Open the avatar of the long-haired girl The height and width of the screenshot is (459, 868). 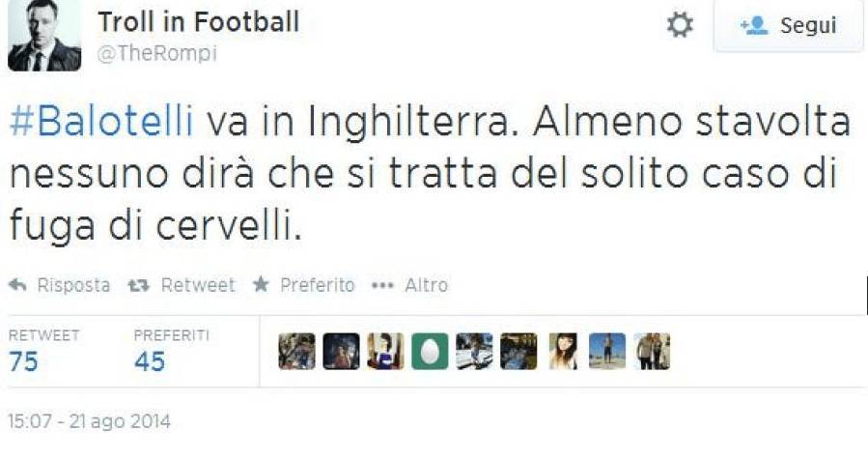tap(563, 352)
